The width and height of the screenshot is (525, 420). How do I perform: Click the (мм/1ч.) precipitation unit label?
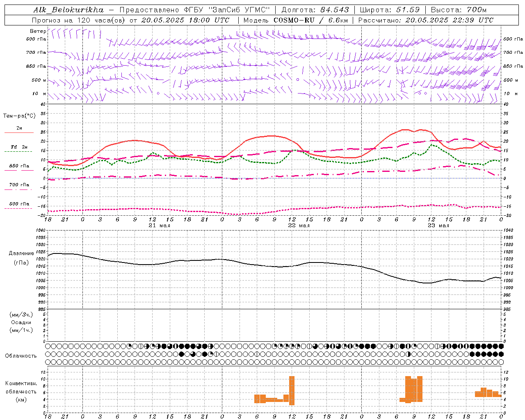(x=21, y=330)
